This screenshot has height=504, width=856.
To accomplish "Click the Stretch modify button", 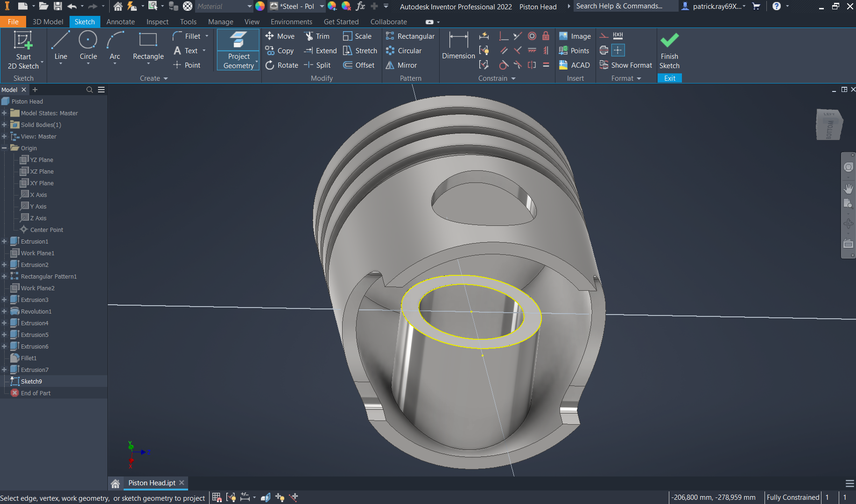I will 360,50.
